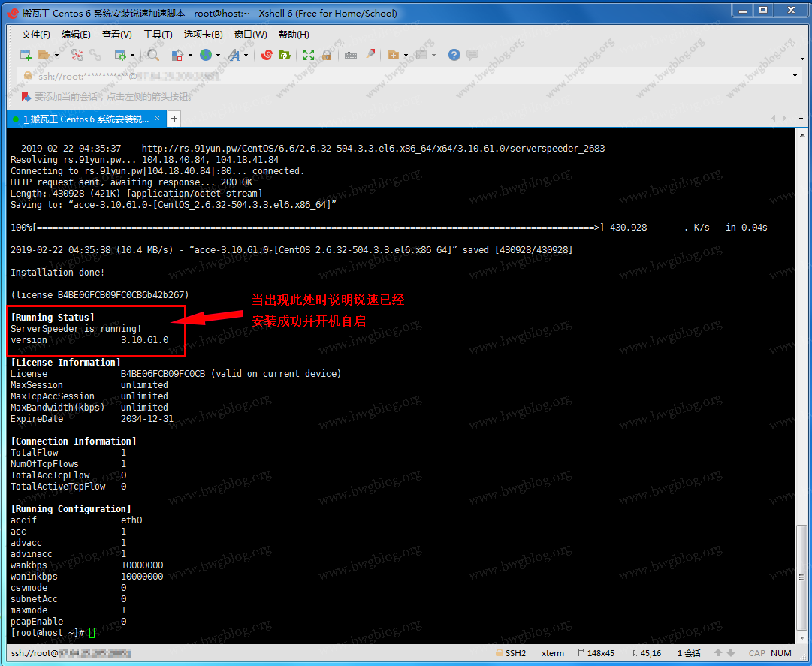Click the terminal scrollbar down arrow
Screen dimensions: 812x666
801,638
